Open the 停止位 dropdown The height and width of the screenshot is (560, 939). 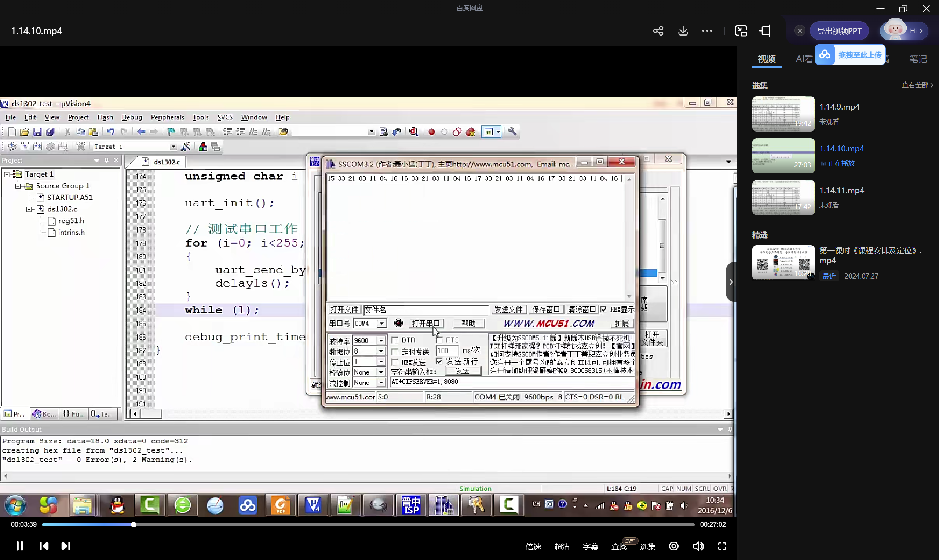pos(381,361)
